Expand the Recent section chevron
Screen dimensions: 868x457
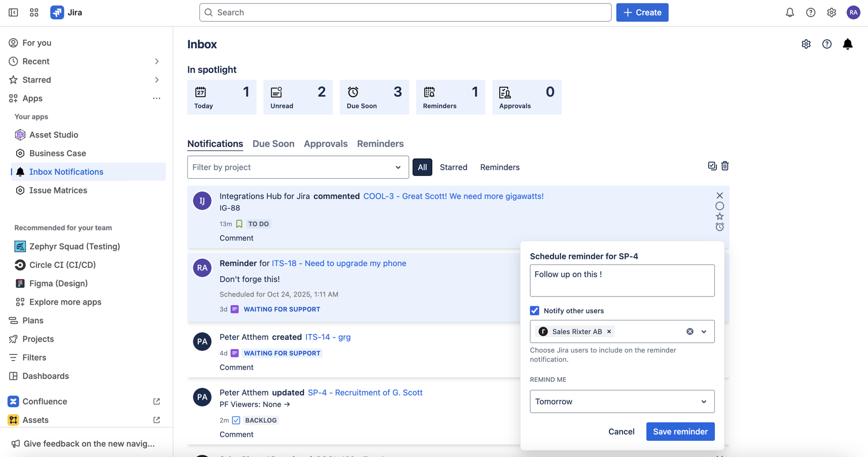(157, 61)
